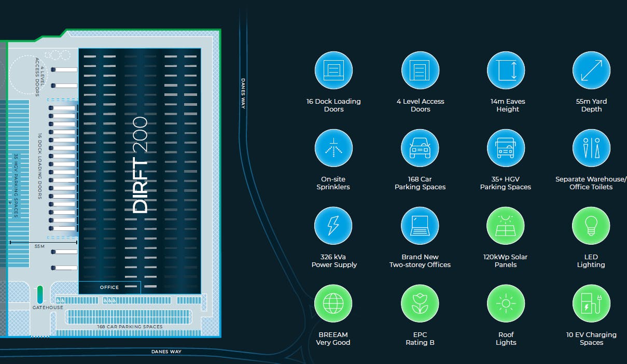Click the Roof Lights sun icon
The image size is (627, 364).
point(506,304)
